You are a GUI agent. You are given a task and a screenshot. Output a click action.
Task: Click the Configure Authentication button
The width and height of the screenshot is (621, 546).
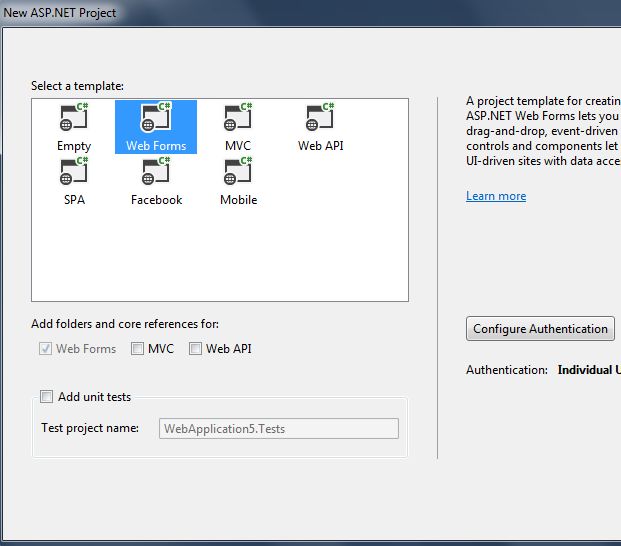click(x=540, y=329)
